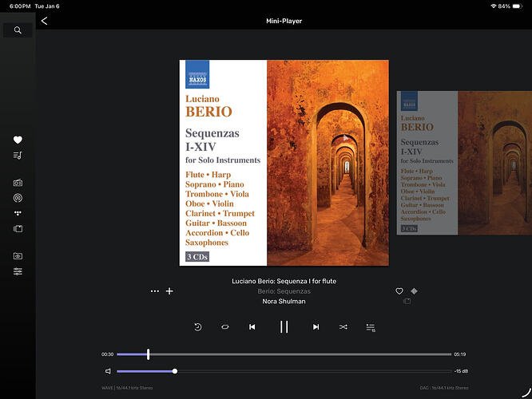The height and width of the screenshot is (399, 532).
Task: Click the DAC 16/44.1 kHz Stereo output label
Action: click(444, 388)
